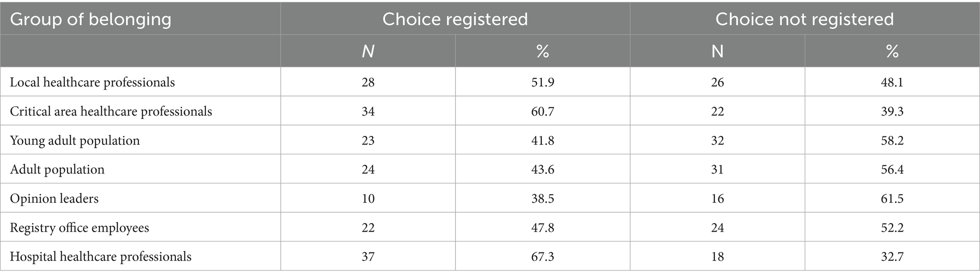Click the 'Critical area healthcare professionals' row label

[x=111, y=111]
